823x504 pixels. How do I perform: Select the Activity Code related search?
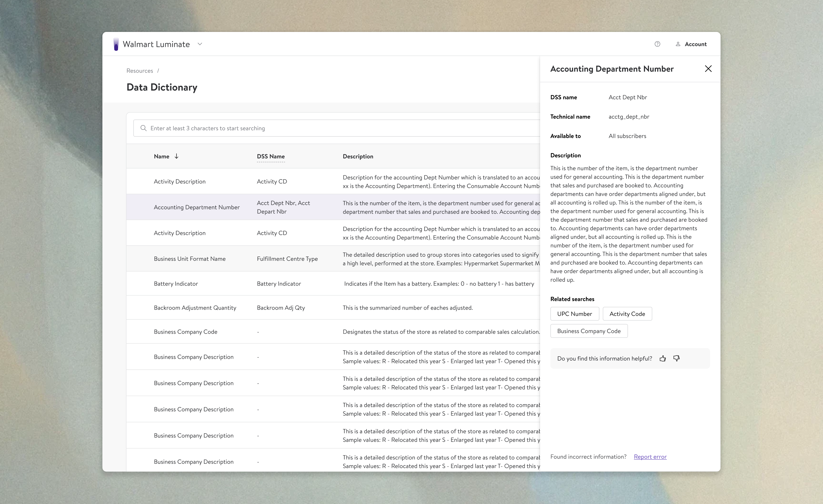click(627, 314)
